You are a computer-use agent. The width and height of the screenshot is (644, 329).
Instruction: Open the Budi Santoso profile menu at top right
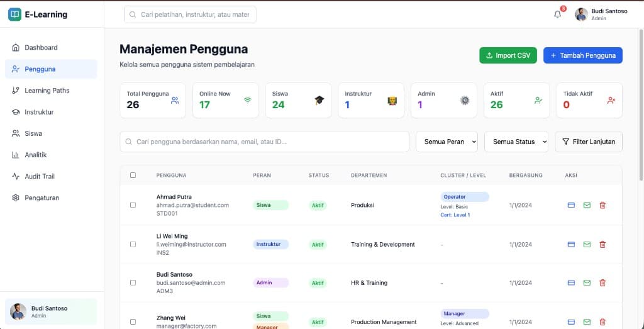coord(601,14)
